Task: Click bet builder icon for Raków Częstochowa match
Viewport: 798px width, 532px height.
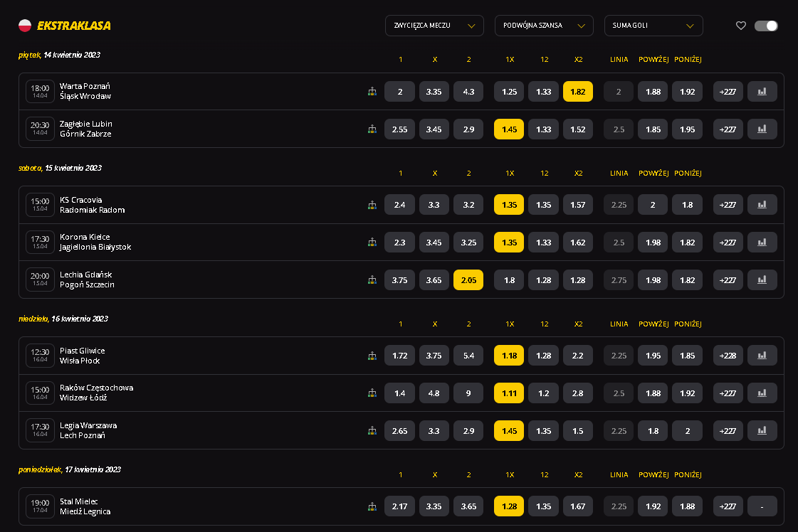Action: tap(372, 393)
